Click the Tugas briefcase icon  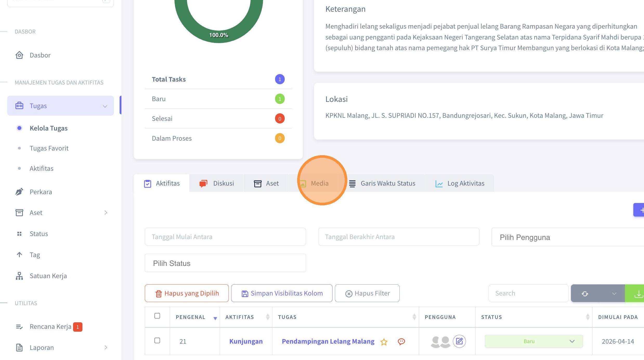(19, 106)
